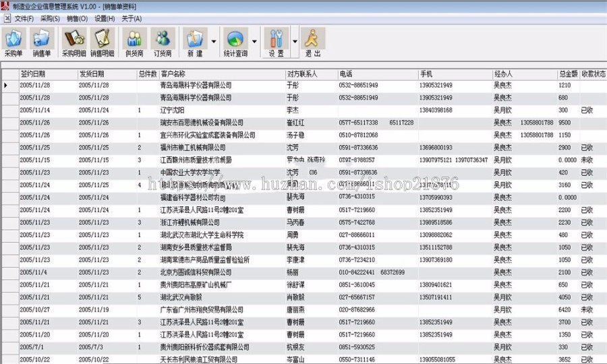Expand the dropdown arrow beside 新建
Screen dimensions: 607x364
click(x=214, y=42)
